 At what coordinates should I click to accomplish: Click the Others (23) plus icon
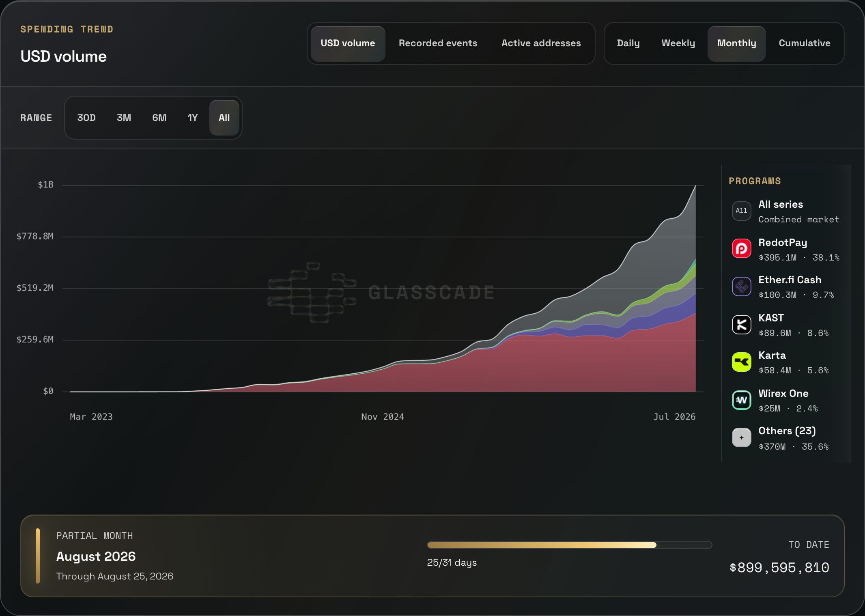click(741, 438)
